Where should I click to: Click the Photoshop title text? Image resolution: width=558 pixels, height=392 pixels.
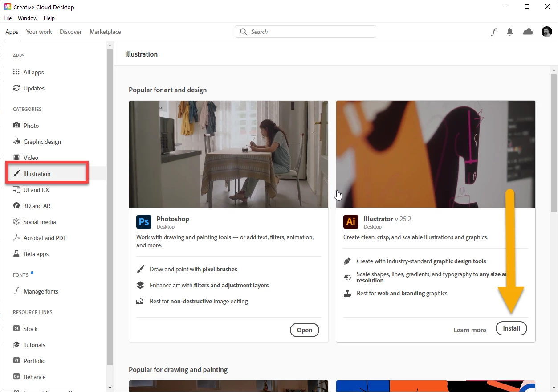173,219
